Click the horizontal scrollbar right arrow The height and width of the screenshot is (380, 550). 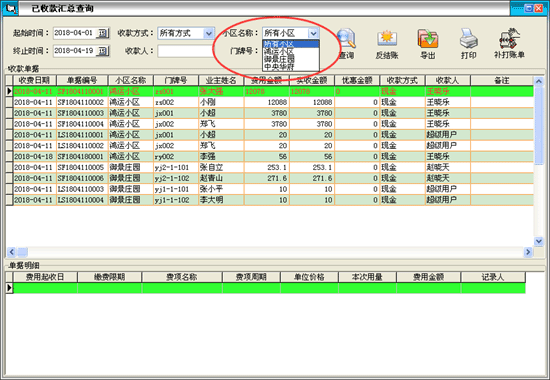(528, 252)
